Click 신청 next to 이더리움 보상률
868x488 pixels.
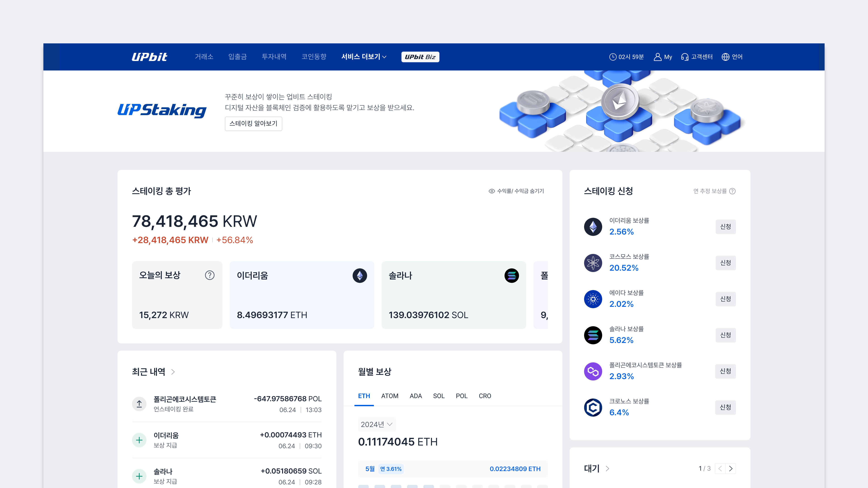click(x=725, y=227)
